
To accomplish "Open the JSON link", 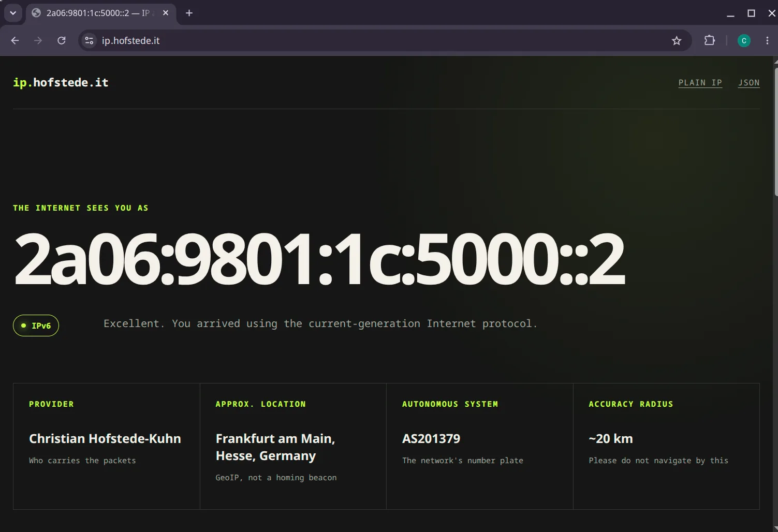I will [x=748, y=83].
